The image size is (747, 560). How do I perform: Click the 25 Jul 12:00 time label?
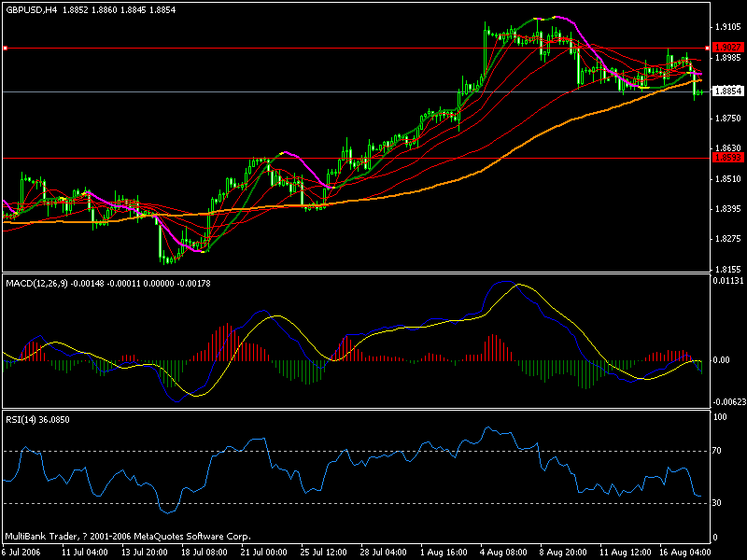click(323, 553)
